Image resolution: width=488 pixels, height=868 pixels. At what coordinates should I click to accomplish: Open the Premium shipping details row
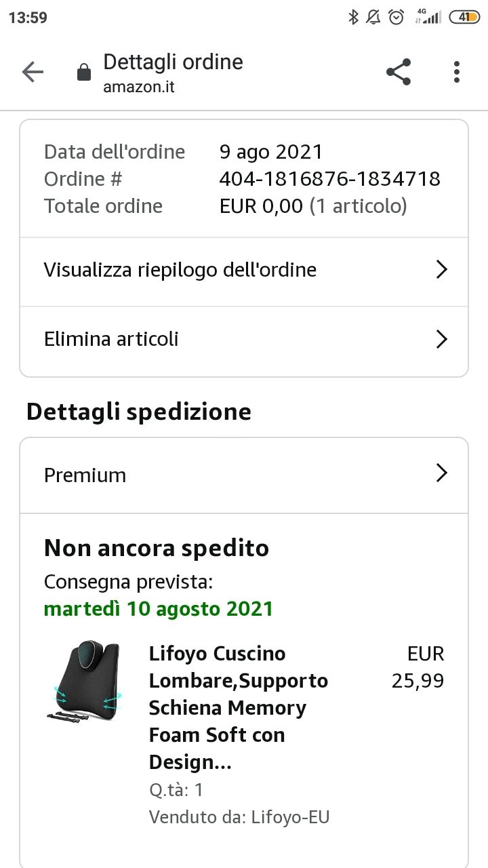[x=244, y=475]
